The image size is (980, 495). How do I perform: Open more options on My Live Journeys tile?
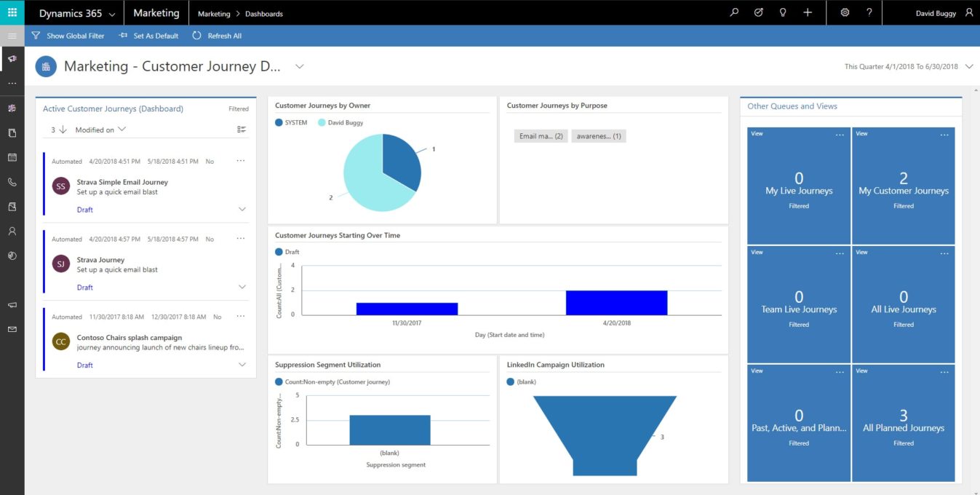[x=840, y=135]
